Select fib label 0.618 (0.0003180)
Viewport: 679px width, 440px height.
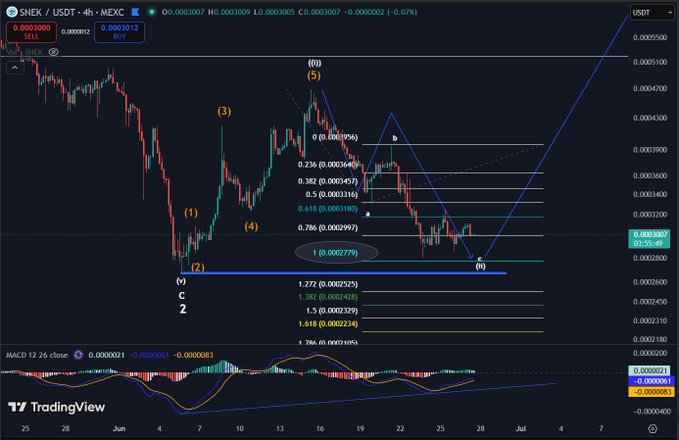(328, 209)
